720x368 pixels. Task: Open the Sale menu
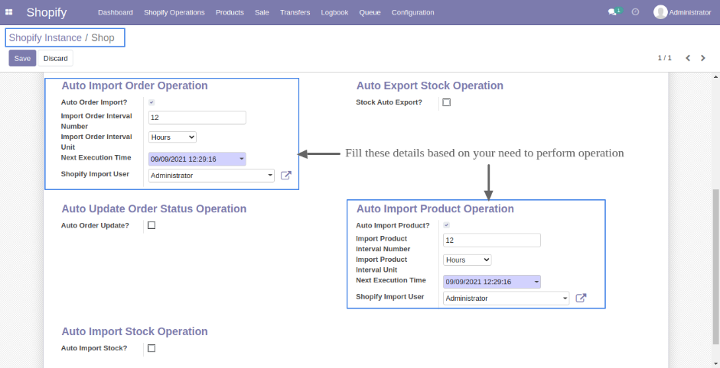pos(262,12)
